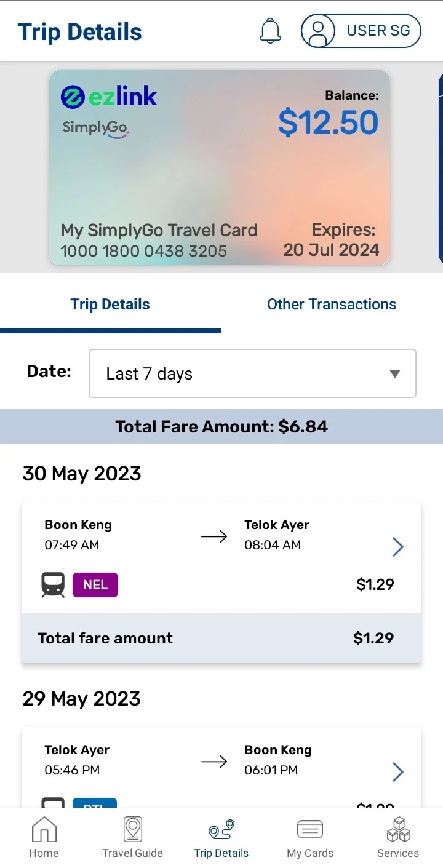The image size is (443, 868).
Task: Open the USER SG profile button
Action: [x=361, y=31]
